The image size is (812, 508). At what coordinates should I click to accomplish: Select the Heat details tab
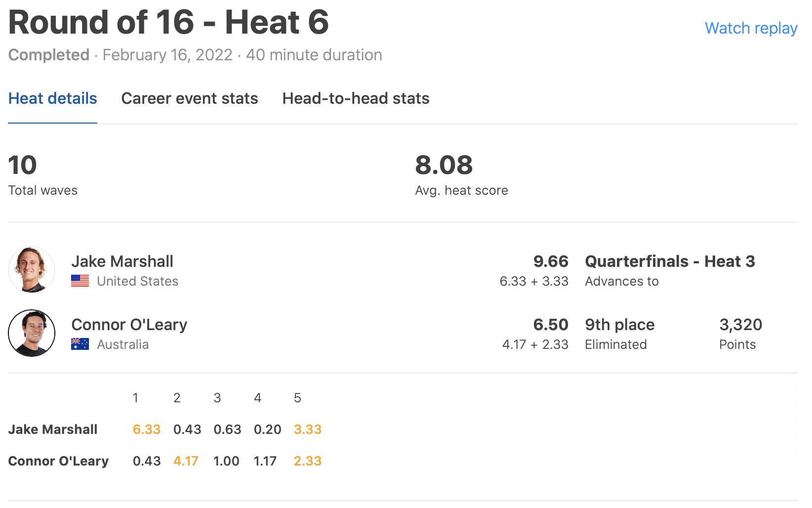pos(53,98)
